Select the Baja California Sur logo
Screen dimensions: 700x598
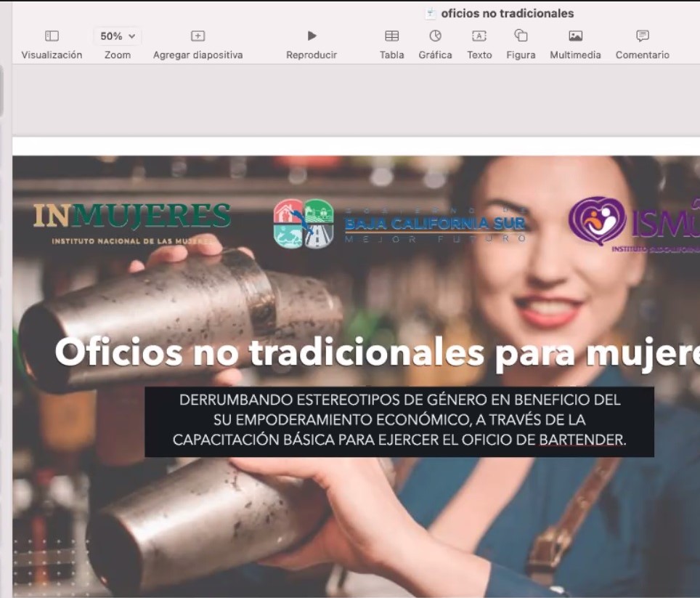point(399,223)
